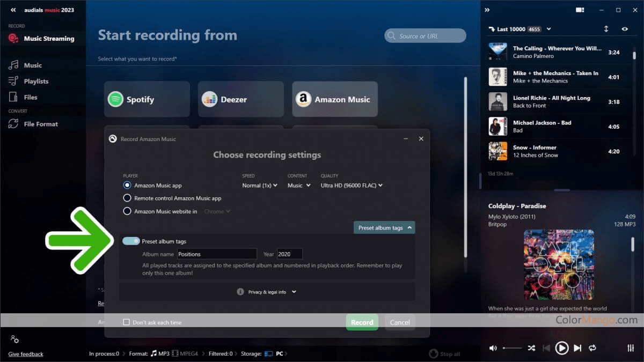Toggle the Preset album tags switch

coord(131,241)
